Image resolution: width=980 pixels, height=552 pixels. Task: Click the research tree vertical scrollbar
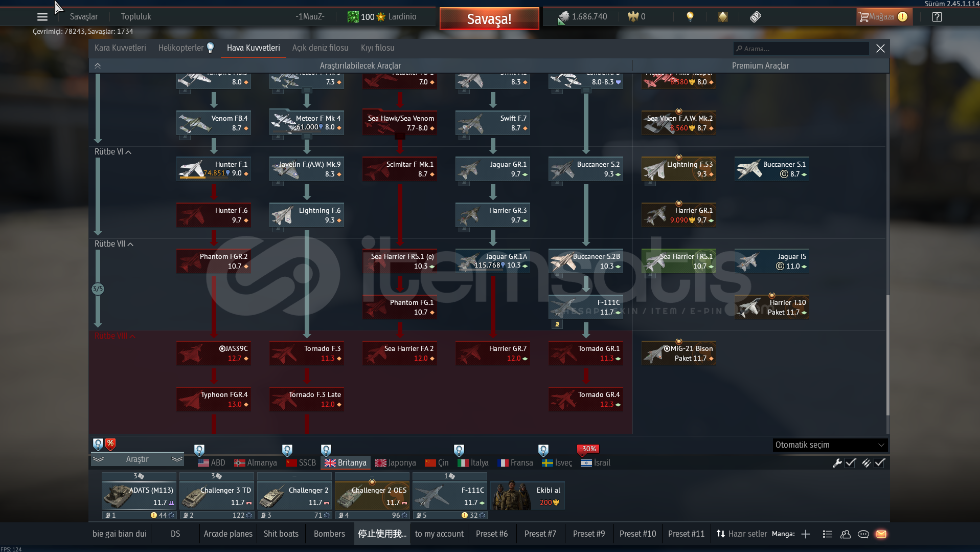(887, 356)
